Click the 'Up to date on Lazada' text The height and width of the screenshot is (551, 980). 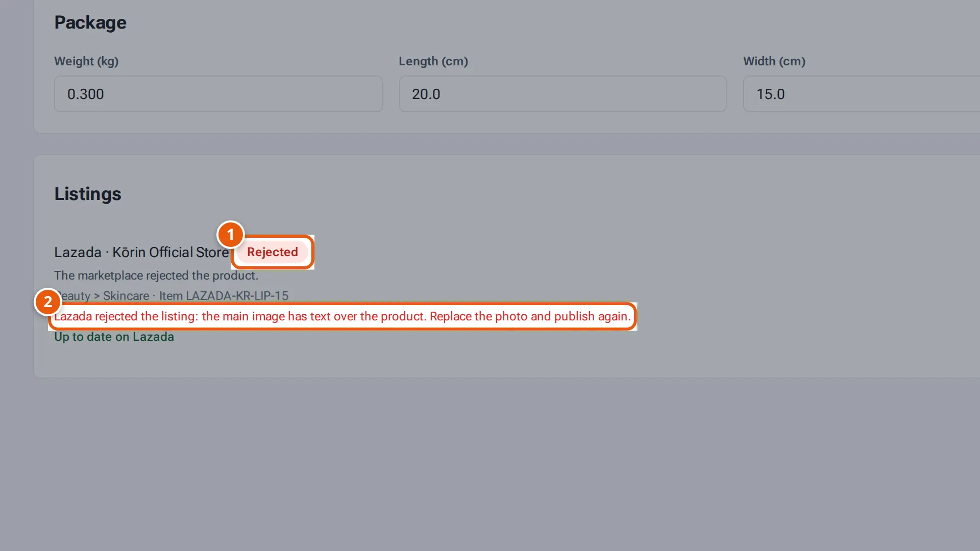click(x=114, y=337)
